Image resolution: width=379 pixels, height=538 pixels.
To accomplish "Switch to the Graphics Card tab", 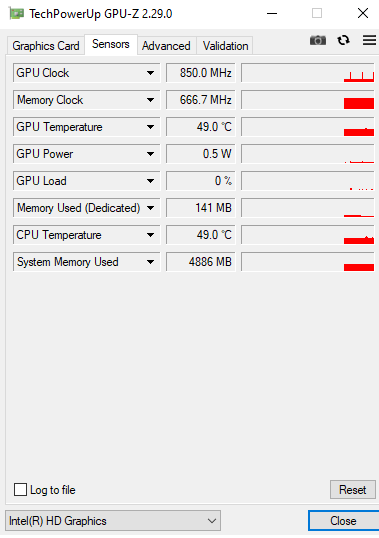I will 46,46.
